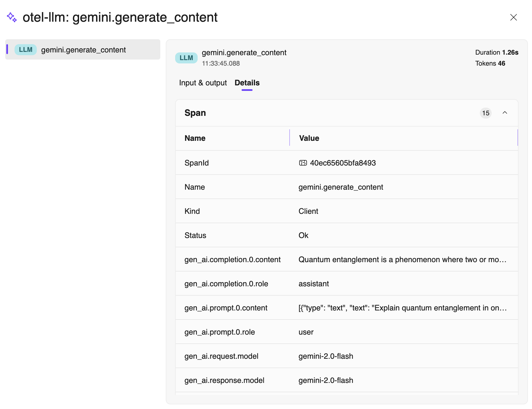Screen dimensions: 532x409
Task: Click the truncated gen_ai.completion.0.content value
Action: [402, 260]
